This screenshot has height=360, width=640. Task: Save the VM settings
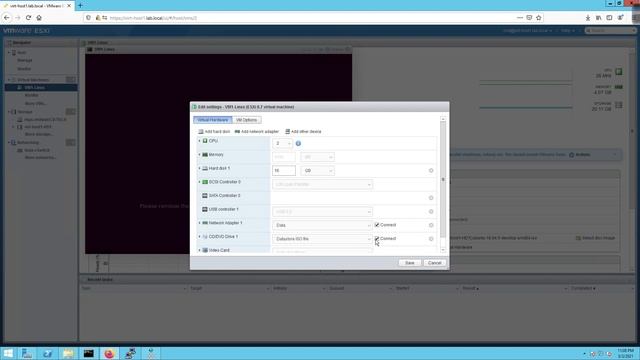409,263
